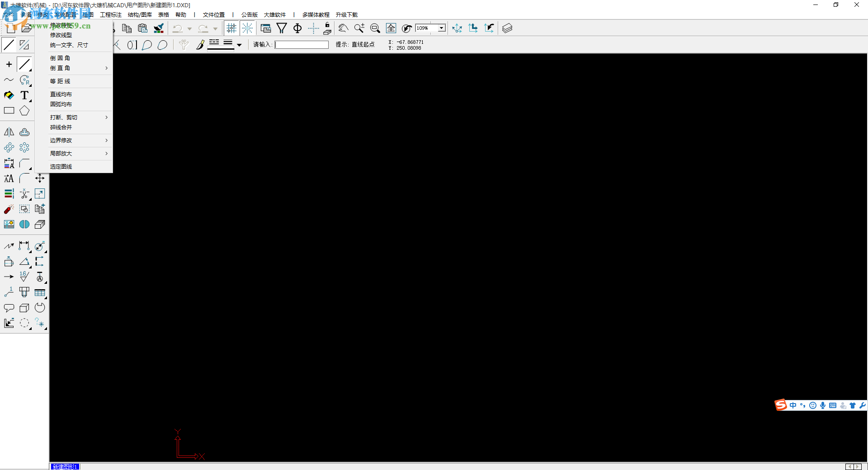This screenshot has width=868, height=470.
Task: Click the show-all (全) view button
Action: (x=391, y=28)
